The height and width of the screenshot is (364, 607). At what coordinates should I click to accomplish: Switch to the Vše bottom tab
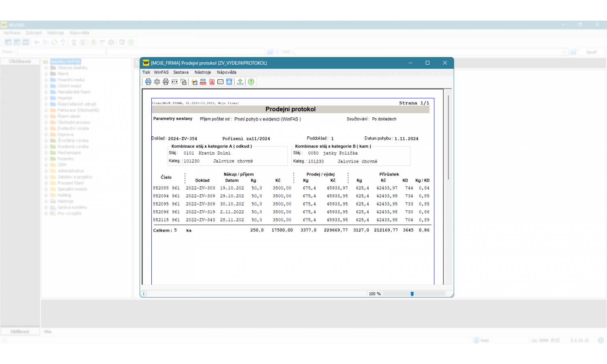48,332
